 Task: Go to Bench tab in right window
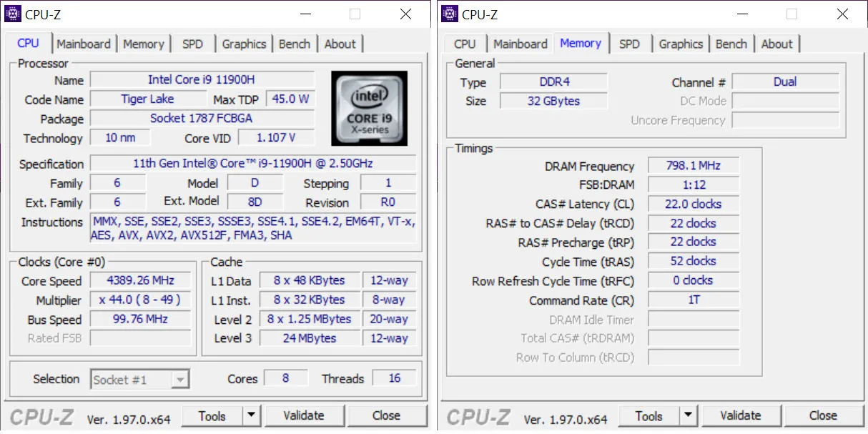[x=731, y=44]
